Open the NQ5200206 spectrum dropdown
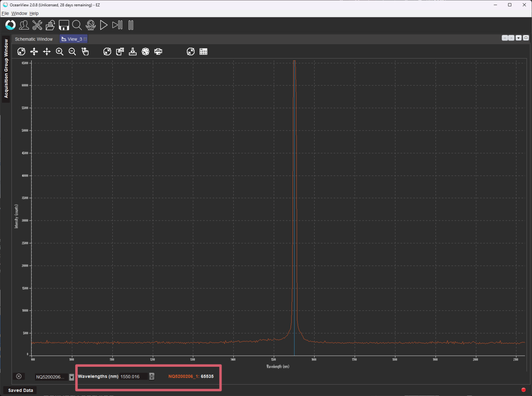 (71, 377)
